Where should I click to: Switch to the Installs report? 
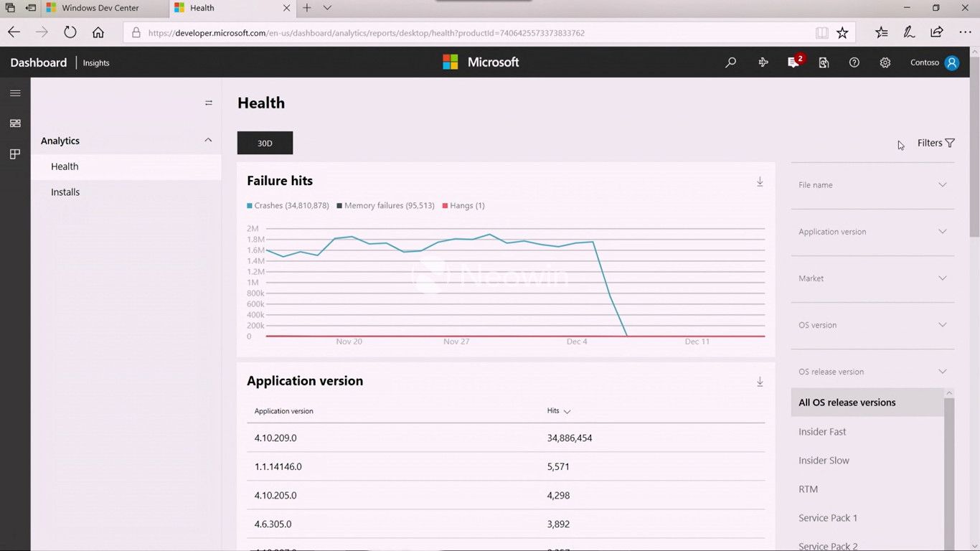point(65,192)
